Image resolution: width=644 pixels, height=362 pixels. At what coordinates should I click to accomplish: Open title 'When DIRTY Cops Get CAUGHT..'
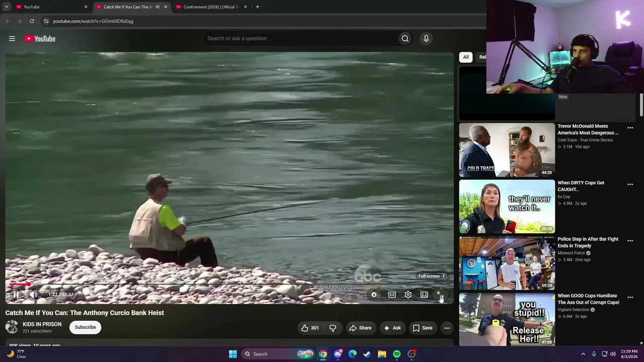pyautogui.click(x=581, y=186)
